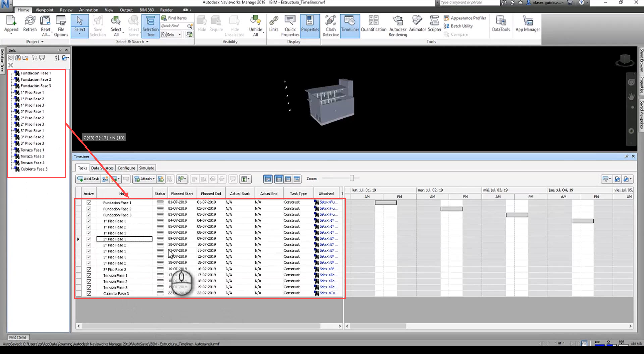Screen dimensions: 644x354
Task: Switch to the Simulate tab
Action: click(146, 168)
